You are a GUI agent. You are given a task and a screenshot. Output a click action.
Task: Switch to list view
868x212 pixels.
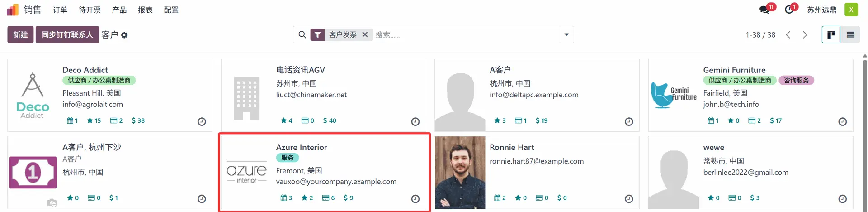coord(850,35)
